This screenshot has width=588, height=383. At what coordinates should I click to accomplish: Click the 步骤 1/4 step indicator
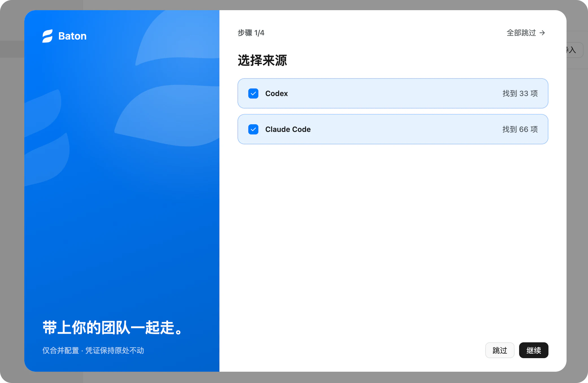click(x=251, y=33)
